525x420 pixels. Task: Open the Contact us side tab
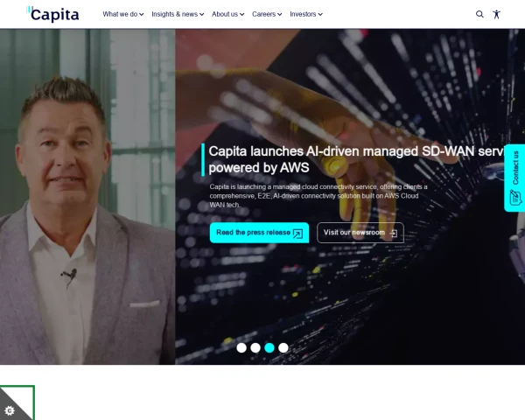coord(514,178)
